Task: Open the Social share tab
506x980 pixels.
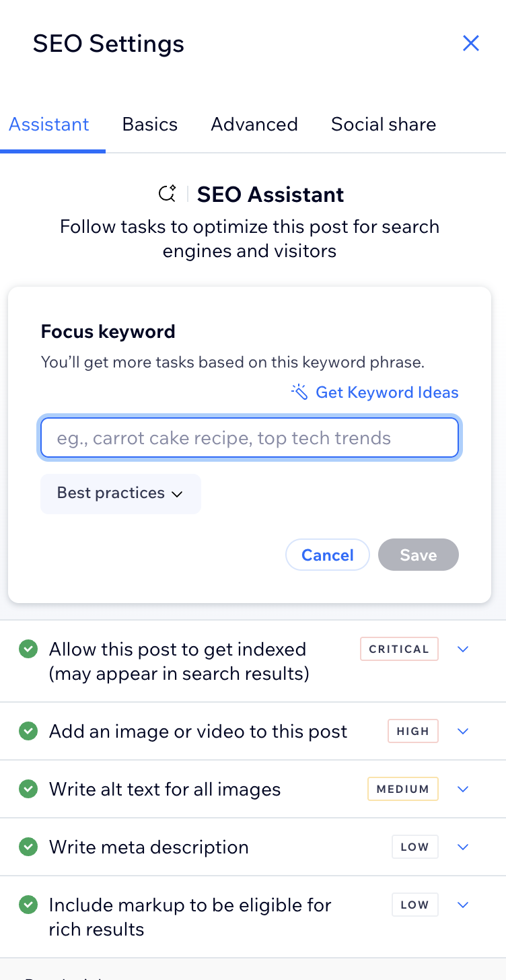Action: pos(383,125)
